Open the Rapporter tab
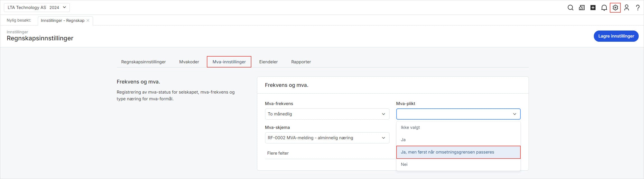Image resolution: width=644 pixels, height=179 pixels. tap(301, 62)
